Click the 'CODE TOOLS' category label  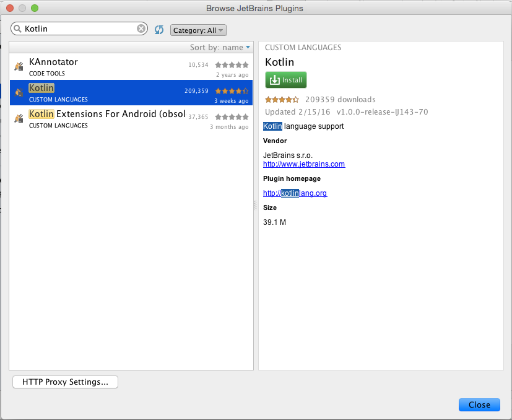point(46,74)
